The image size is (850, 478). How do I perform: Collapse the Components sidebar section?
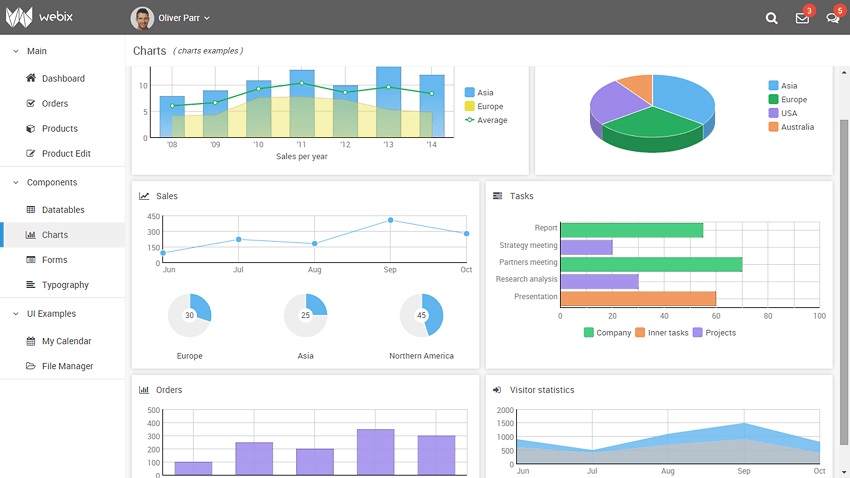(15, 182)
